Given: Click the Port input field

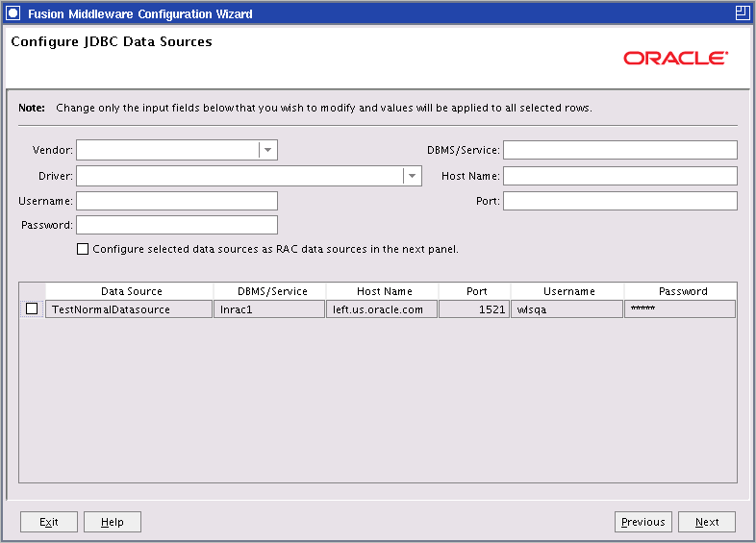Looking at the screenshot, I should click(x=620, y=201).
